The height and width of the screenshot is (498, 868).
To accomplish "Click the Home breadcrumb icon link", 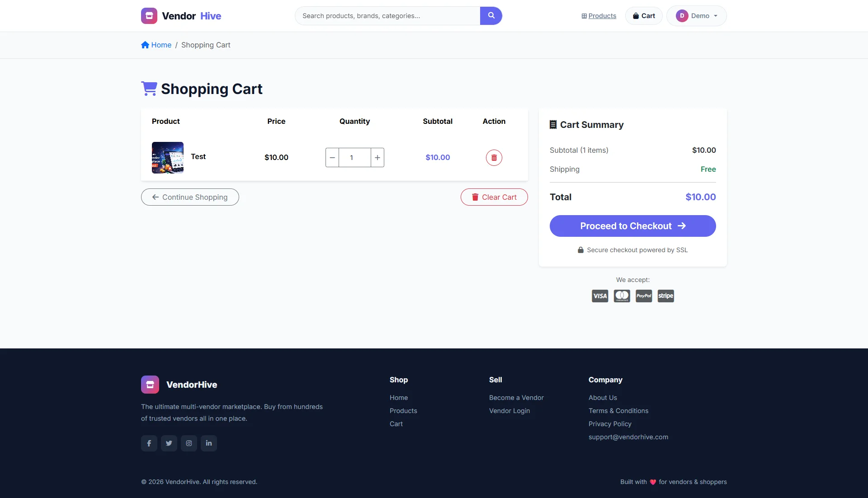I will 156,45.
